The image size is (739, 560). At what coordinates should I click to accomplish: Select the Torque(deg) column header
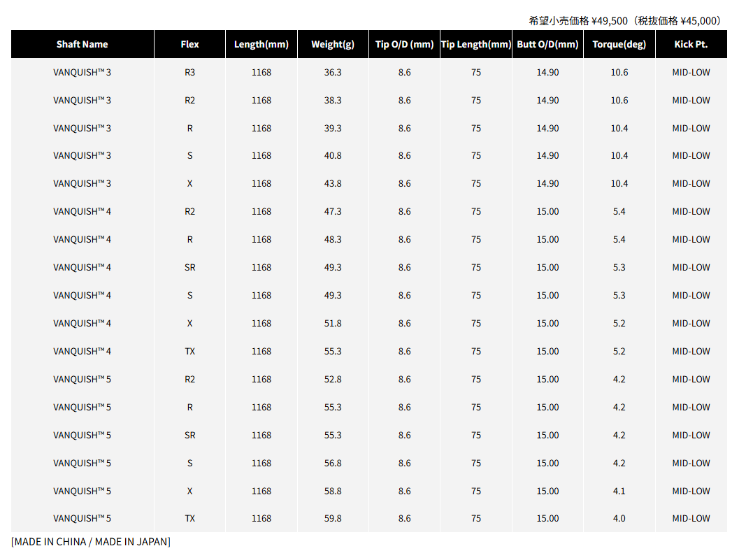click(619, 44)
